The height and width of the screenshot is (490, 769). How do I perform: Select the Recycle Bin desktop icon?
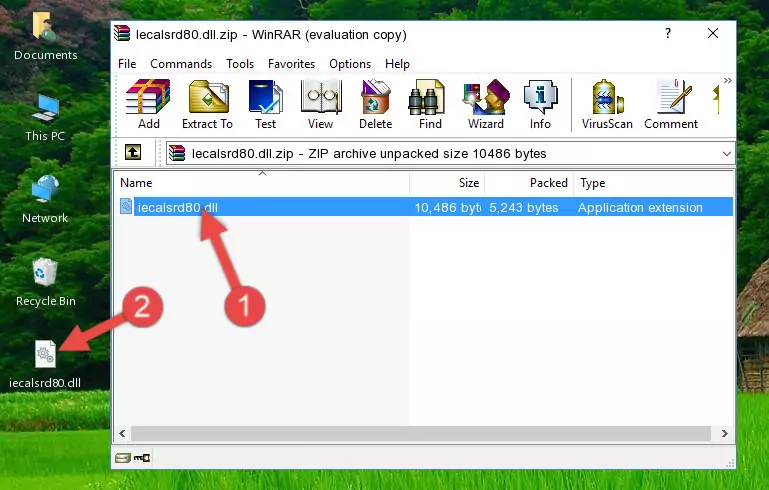click(x=45, y=283)
